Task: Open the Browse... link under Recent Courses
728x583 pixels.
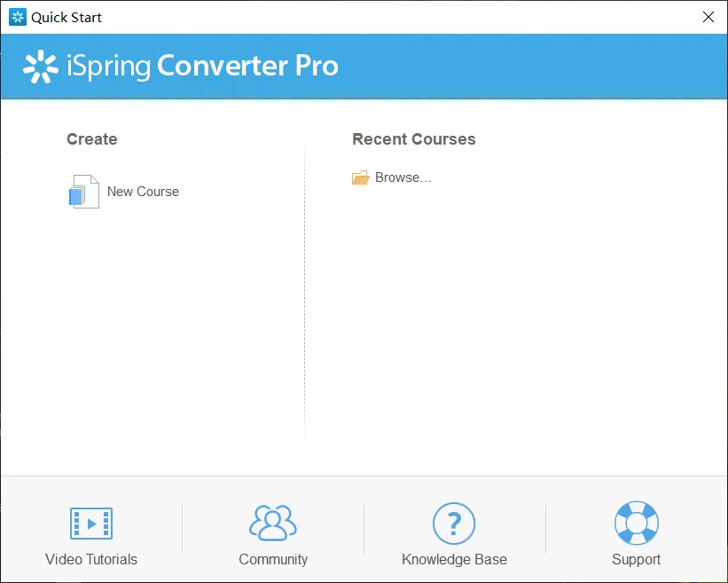Action: click(403, 177)
